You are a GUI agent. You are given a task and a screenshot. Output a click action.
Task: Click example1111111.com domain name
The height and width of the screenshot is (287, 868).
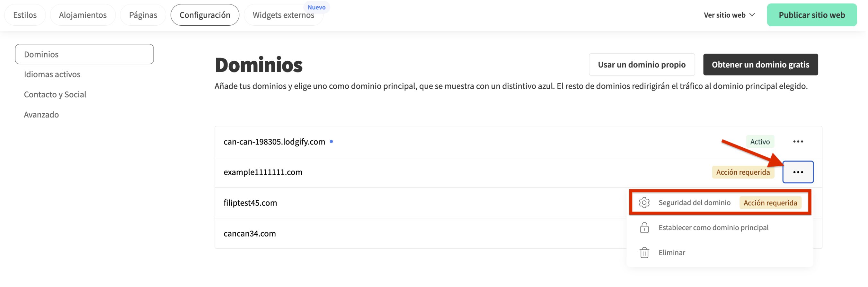pos(263,172)
